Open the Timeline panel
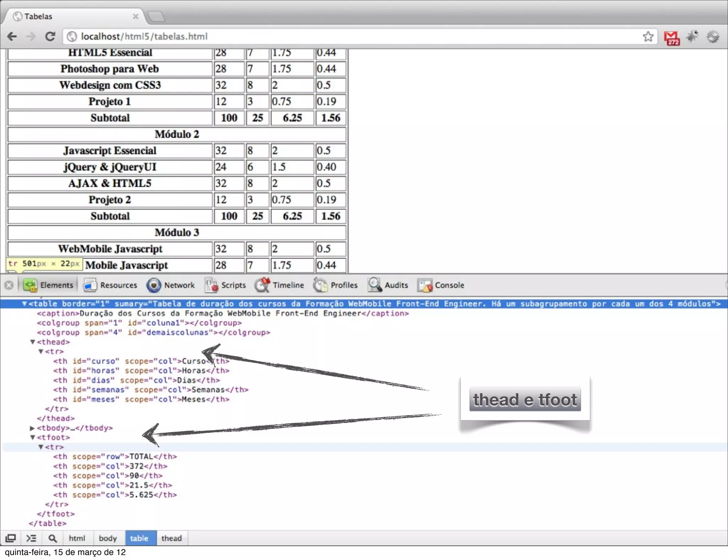728x560 pixels. pos(279,285)
